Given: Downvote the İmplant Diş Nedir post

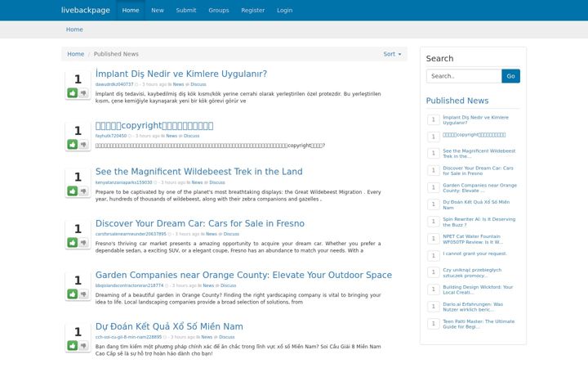Looking at the screenshot, I should point(83,92).
